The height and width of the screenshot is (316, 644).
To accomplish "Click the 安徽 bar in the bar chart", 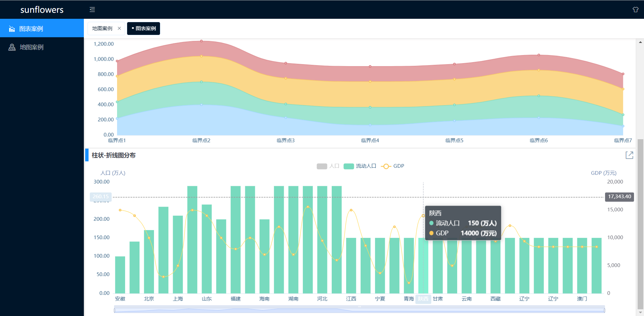I will tap(120, 275).
